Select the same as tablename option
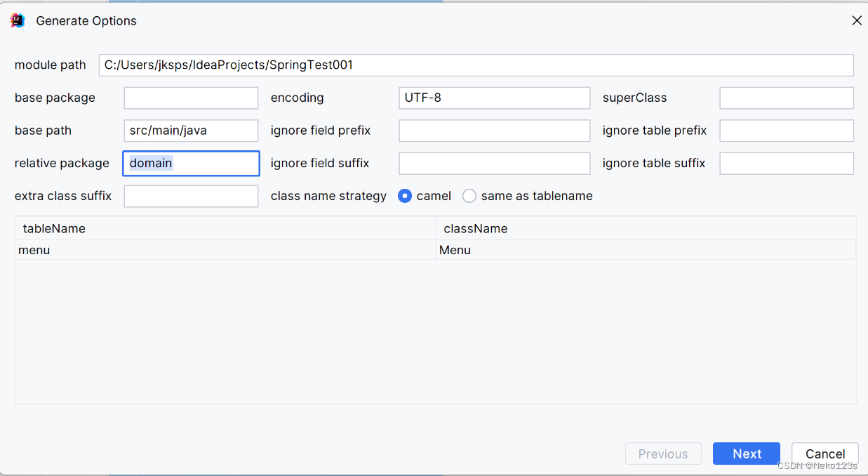868x476 pixels. pos(469,196)
